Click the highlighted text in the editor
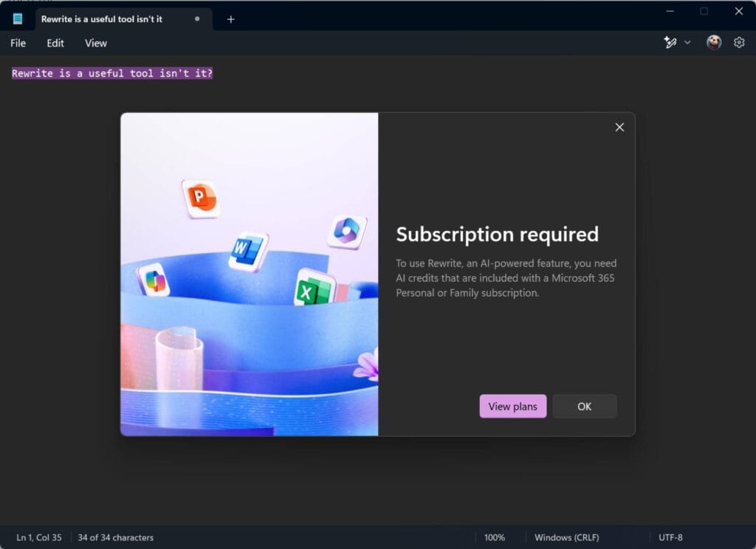 111,73
